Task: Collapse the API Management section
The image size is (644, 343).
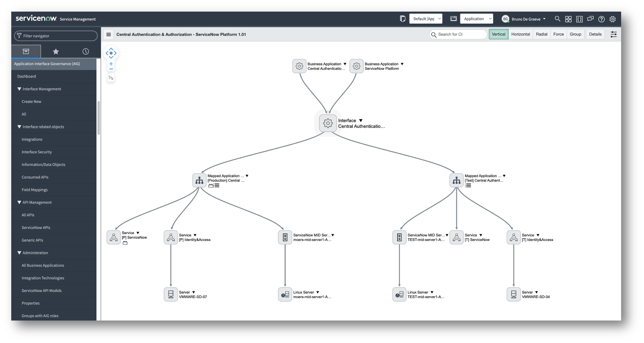Action: (20, 202)
